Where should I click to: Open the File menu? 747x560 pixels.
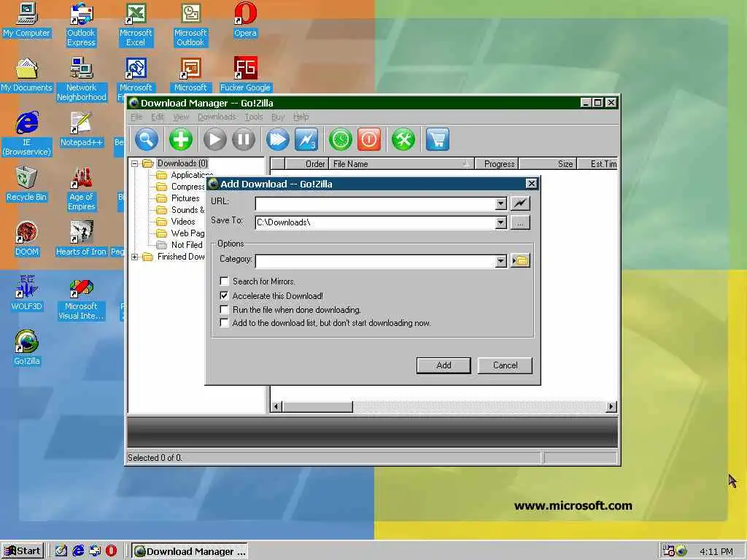coord(136,117)
